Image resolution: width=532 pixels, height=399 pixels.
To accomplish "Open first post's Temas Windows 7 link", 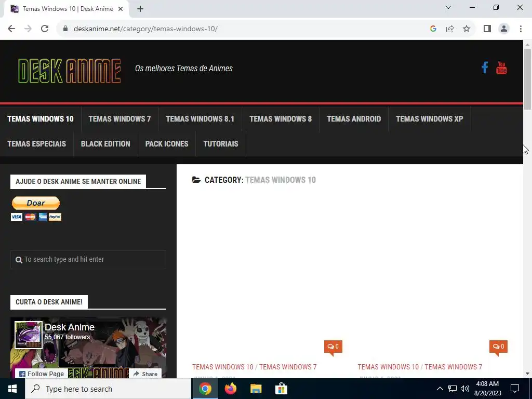I will 288,367.
